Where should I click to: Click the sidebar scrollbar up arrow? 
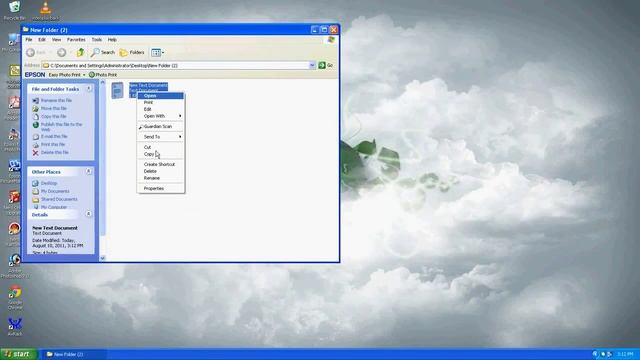[102, 82]
